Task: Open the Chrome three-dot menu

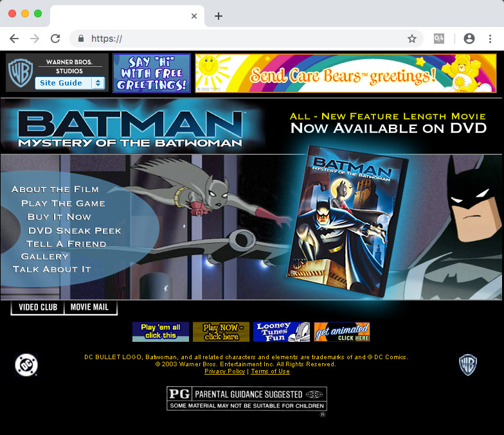Action: point(490,39)
